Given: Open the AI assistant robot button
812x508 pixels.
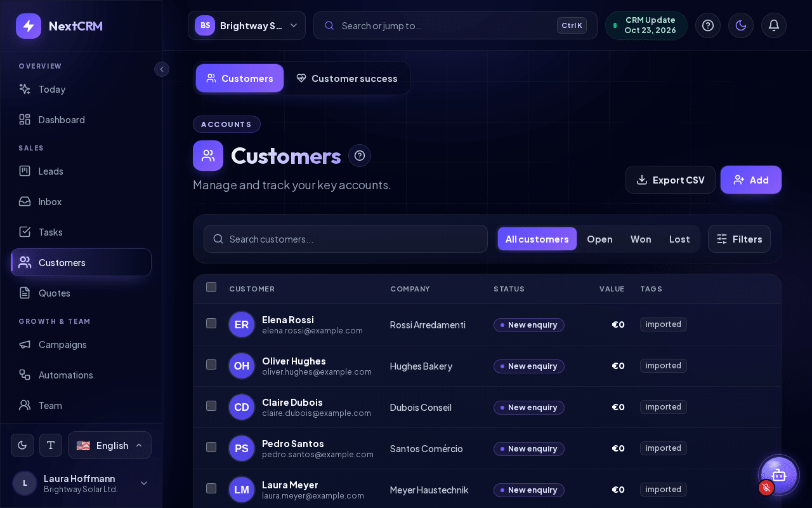Looking at the screenshot, I should click(x=779, y=475).
